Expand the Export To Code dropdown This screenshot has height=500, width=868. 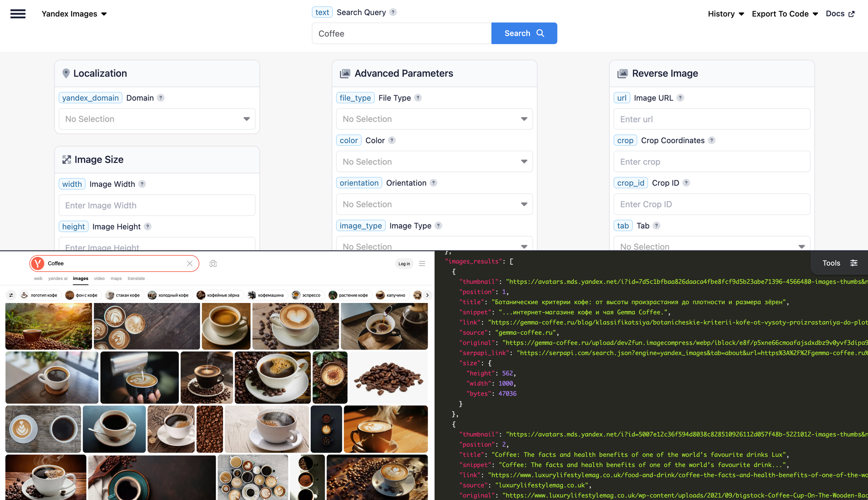(785, 14)
